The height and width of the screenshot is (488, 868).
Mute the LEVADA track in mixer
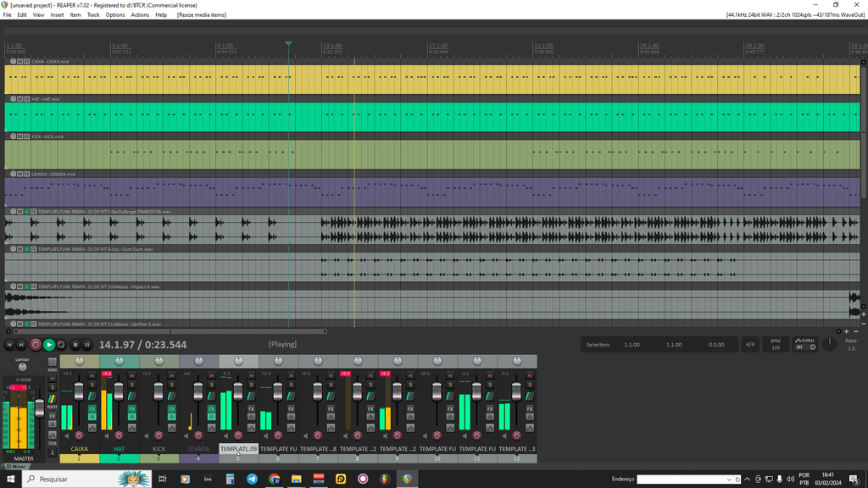(x=211, y=375)
